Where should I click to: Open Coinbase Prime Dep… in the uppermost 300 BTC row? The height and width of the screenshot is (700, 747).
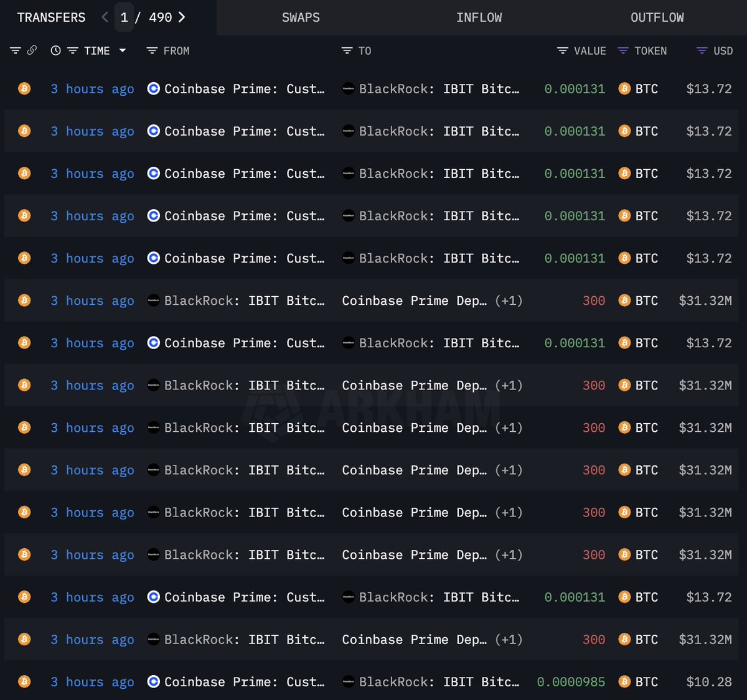coord(415,301)
